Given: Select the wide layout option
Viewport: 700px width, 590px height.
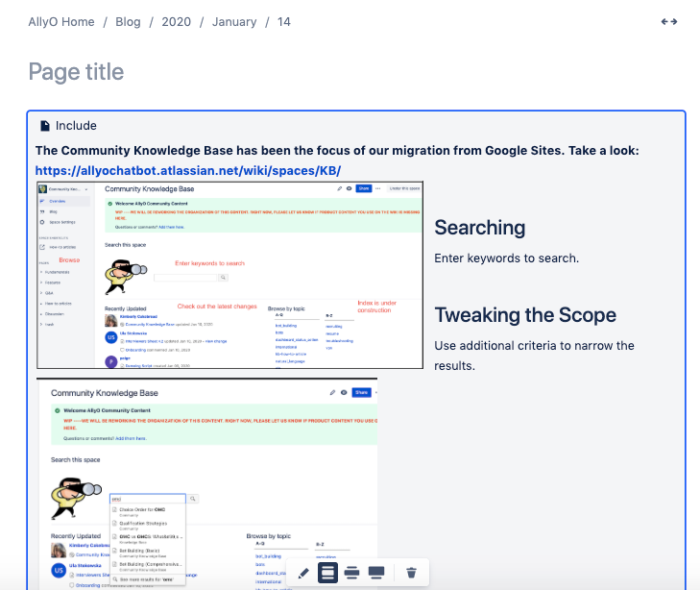Looking at the screenshot, I should click(x=351, y=573).
